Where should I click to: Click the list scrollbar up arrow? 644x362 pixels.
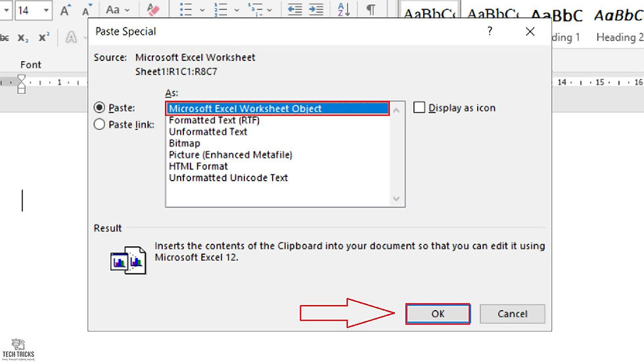tap(396, 110)
